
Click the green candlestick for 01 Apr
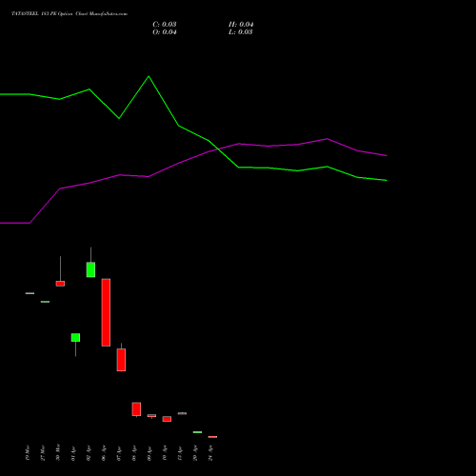point(75,337)
